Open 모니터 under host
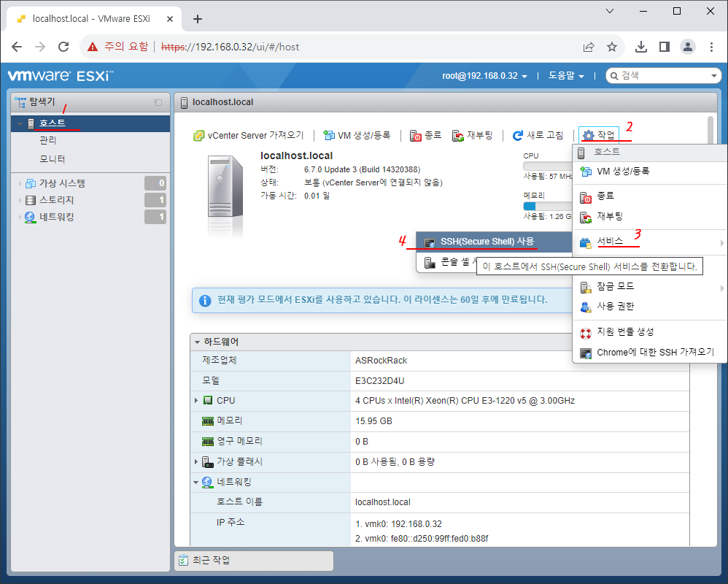The height and width of the screenshot is (584, 728). (x=52, y=159)
